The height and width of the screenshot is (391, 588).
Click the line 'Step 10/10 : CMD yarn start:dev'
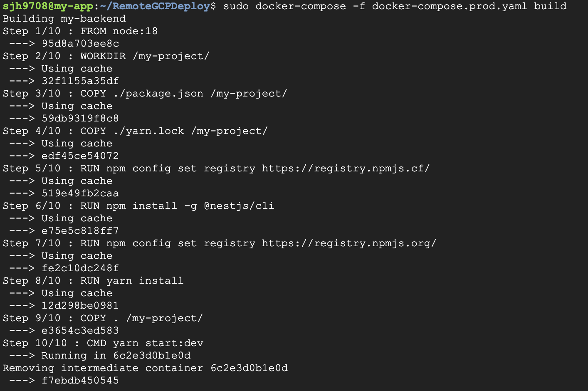(103, 343)
